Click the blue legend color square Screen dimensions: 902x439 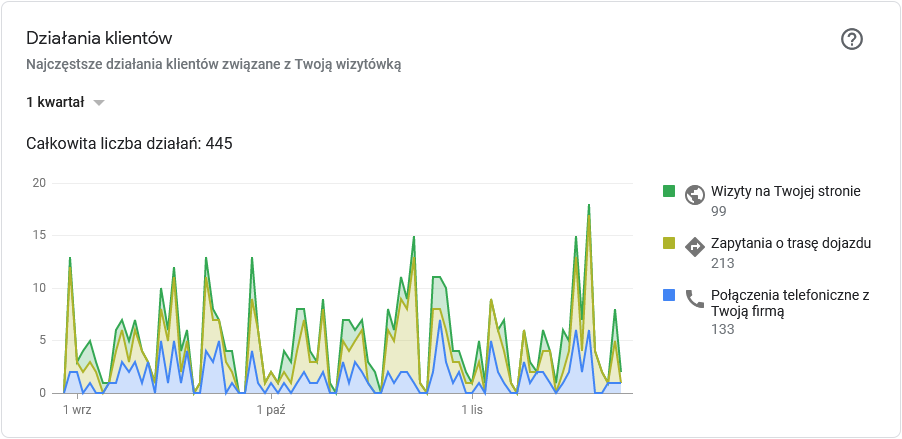[x=669, y=294]
